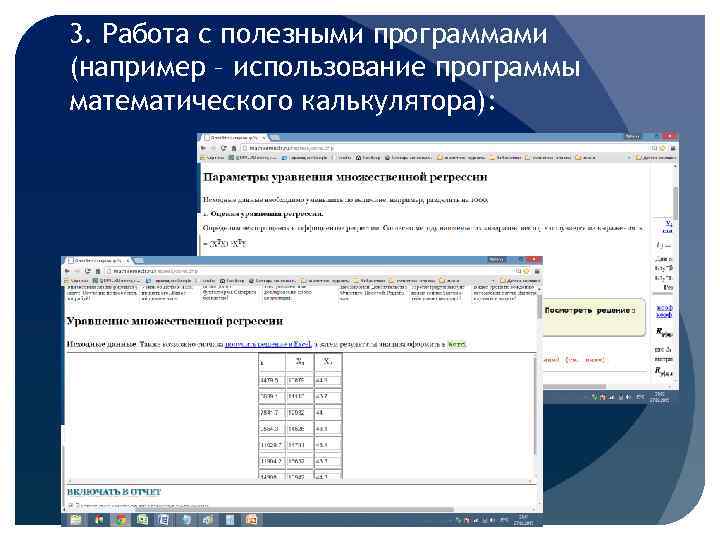Click the X2 column header in data table
This screenshot has width=720, height=540.
point(328,362)
